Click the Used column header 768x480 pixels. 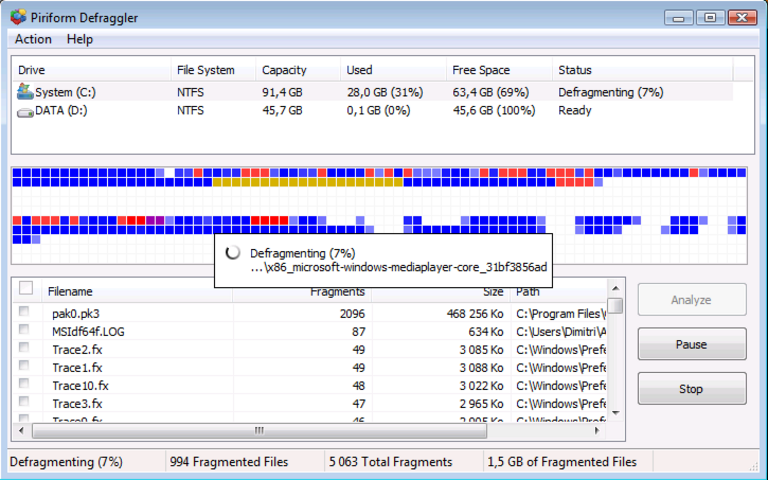click(393, 70)
